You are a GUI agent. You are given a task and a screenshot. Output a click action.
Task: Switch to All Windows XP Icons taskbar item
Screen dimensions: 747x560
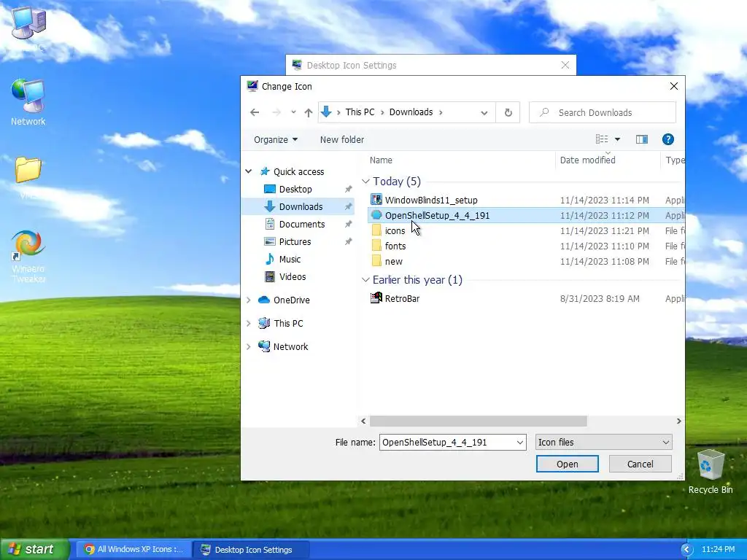(133, 550)
